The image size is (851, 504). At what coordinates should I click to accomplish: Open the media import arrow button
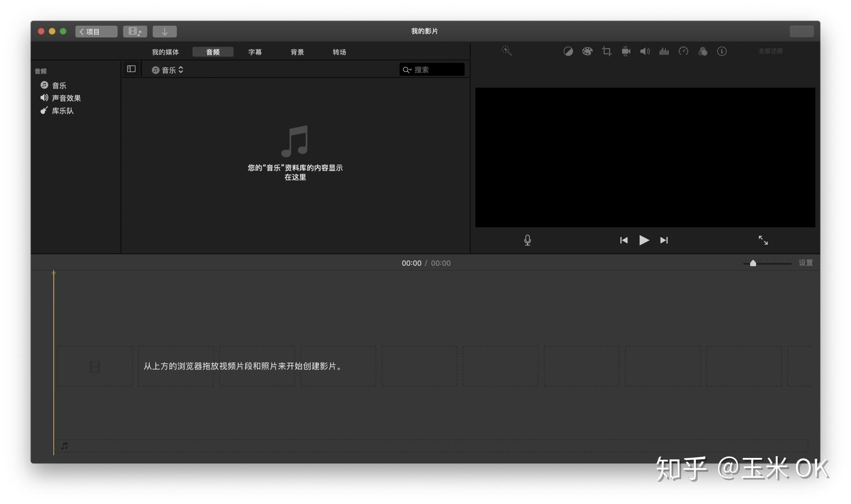pos(164,31)
